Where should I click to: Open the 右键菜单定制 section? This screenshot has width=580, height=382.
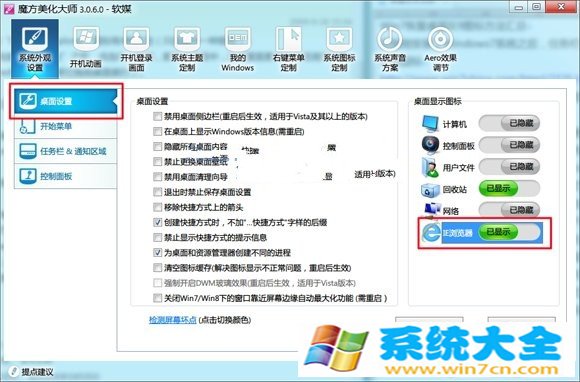click(x=289, y=48)
